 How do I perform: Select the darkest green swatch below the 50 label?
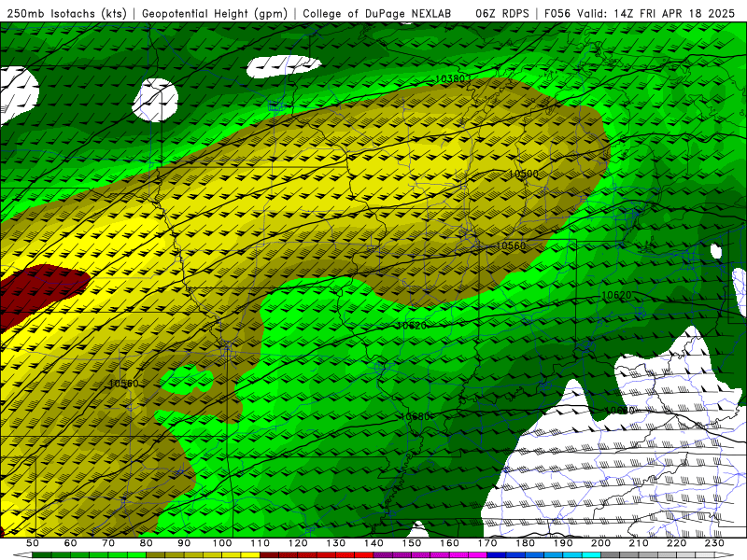42,555
